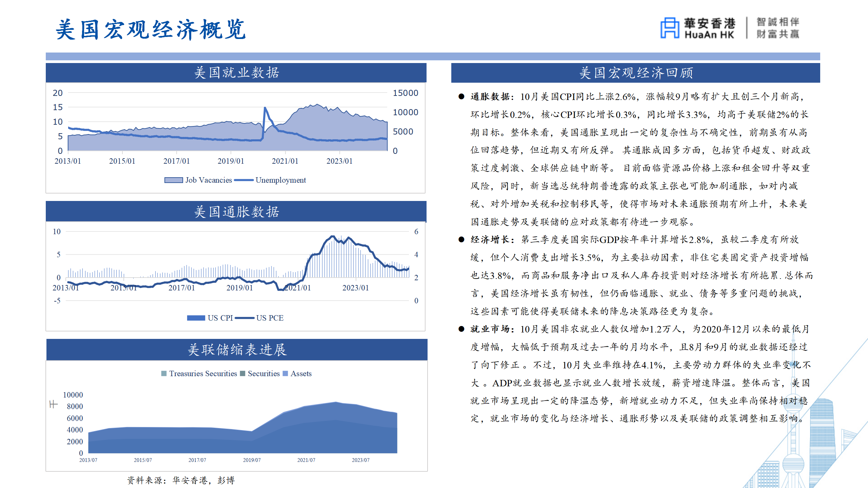Click the 15000 right-axis label in employment chart
The image size is (868, 488).
tap(406, 93)
